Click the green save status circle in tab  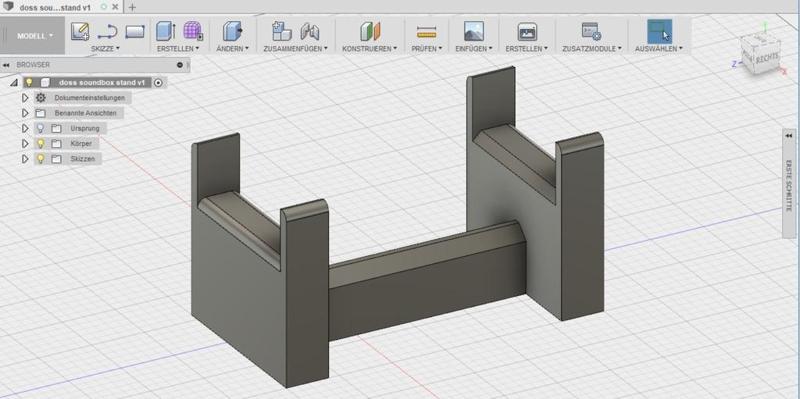click(104, 7)
